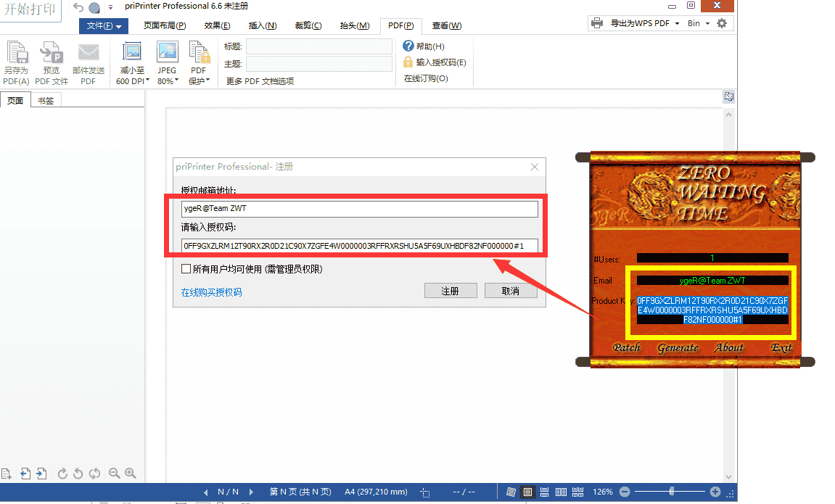
Task: Expand the JPEG 80% dropdown arrow
Action: tap(176, 80)
